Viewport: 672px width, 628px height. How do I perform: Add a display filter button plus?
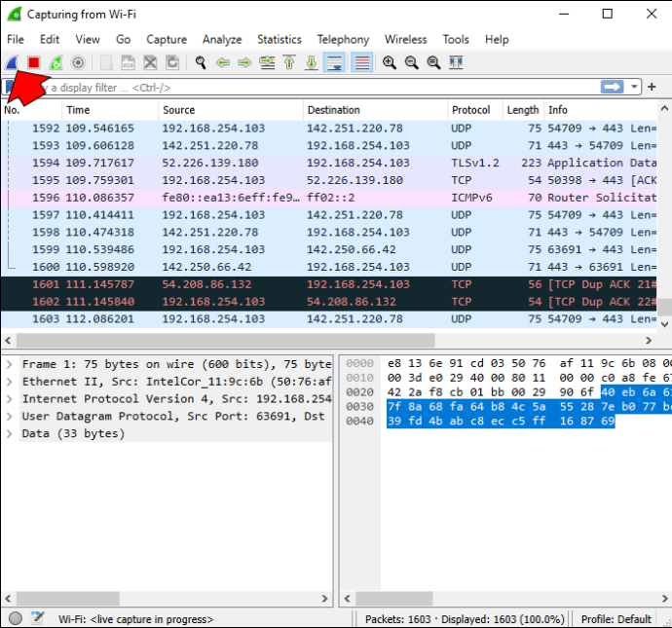tap(652, 87)
